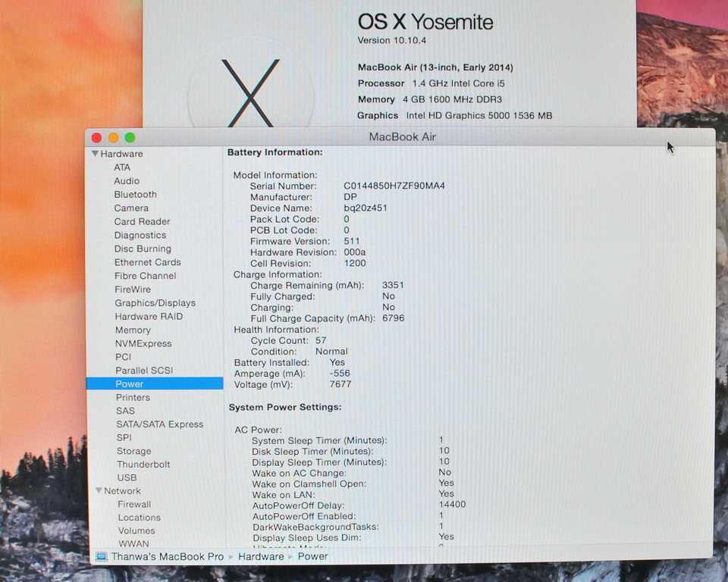Viewport: 728px width, 582px height.
Task: Click the System Power Settings heading
Action: pos(285,407)
